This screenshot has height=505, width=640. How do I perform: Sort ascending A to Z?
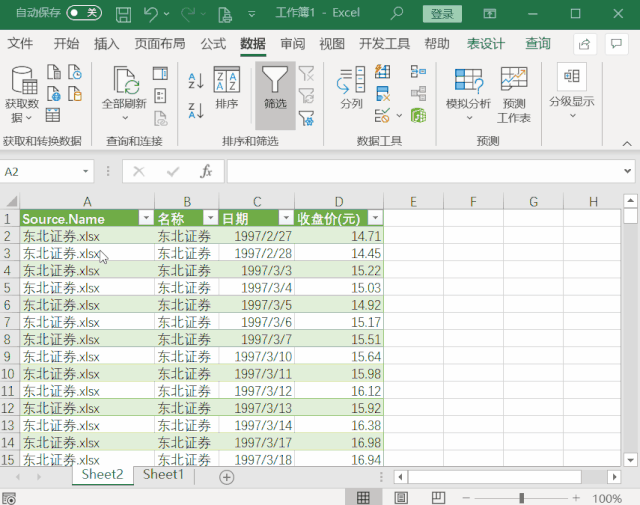(x=196, y=80)
